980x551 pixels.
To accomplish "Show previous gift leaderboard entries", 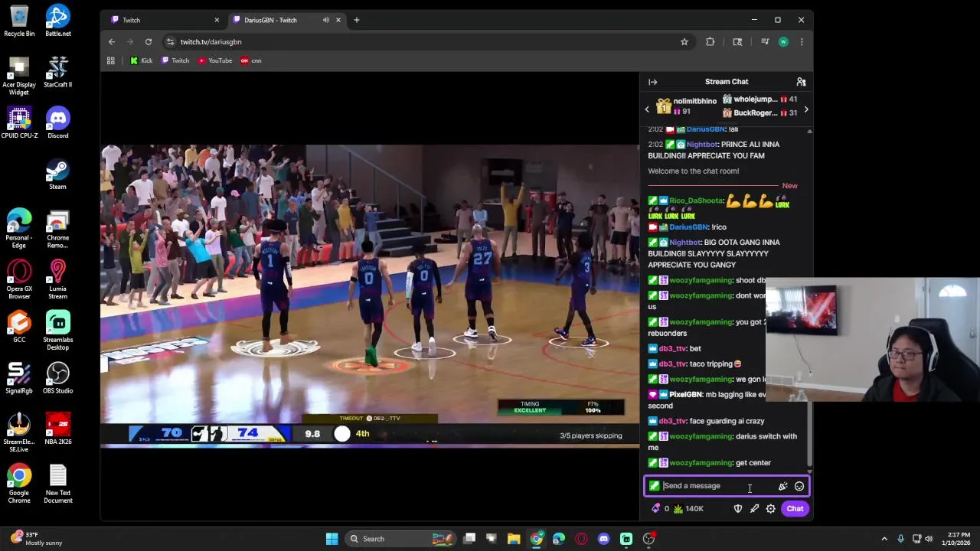I will point(647,109).
